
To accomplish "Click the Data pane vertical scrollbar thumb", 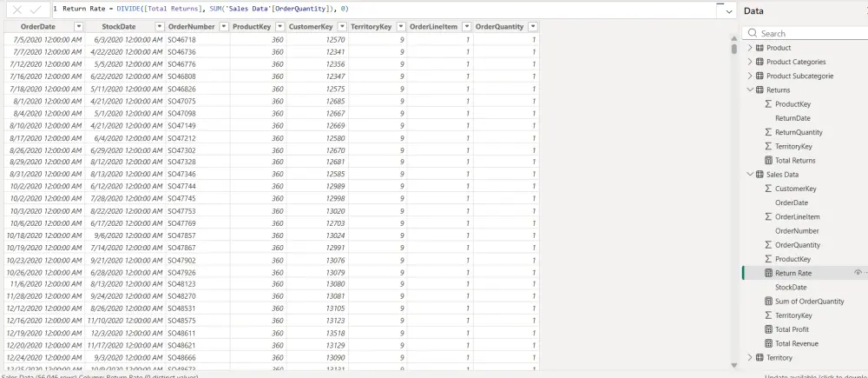I will (x=734, y=49).
